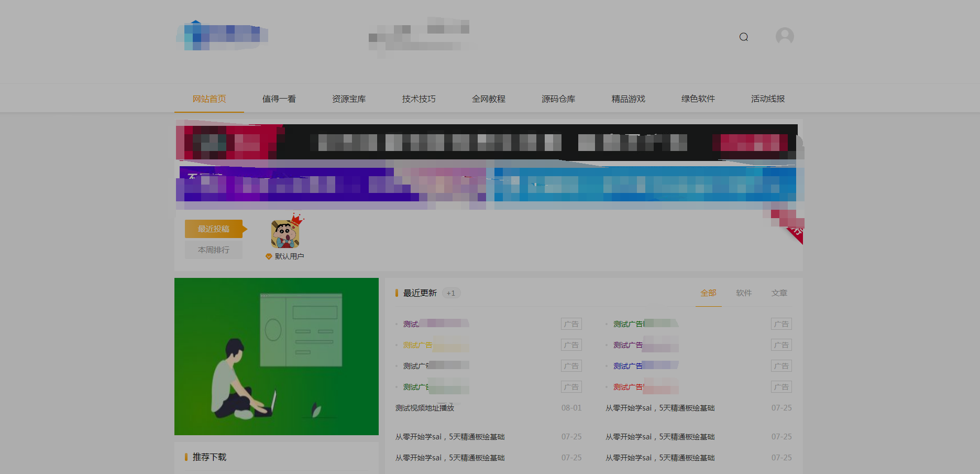Show the 文章 tab in updates
The height and width of the screenshot is (474, 980).
point(779,293)
